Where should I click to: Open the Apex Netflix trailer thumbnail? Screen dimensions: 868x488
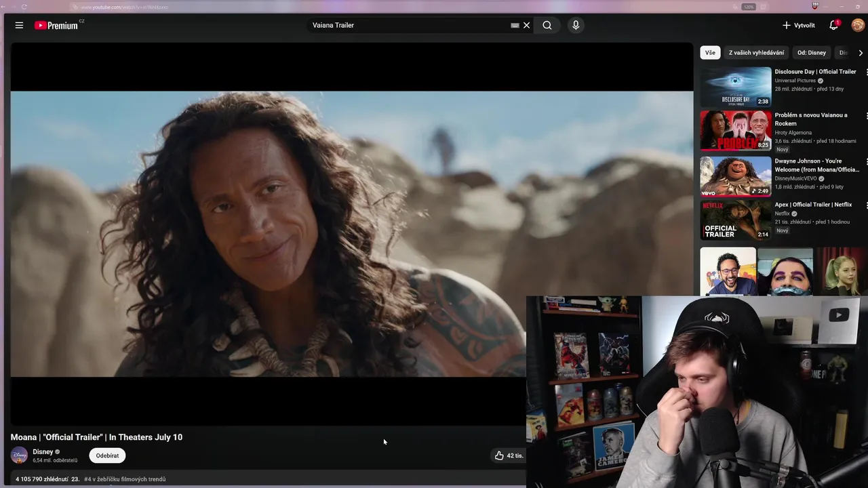(x=736, y=220)
